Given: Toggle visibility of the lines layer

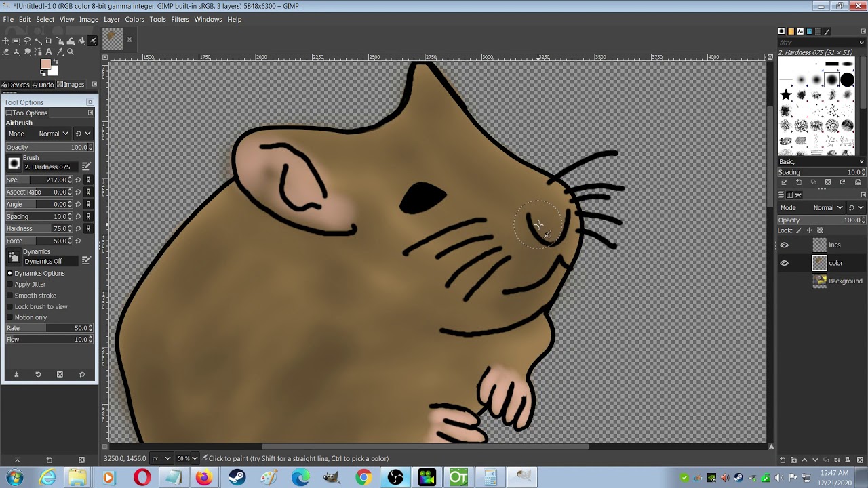Looking at the screenshot, I should click(x=785, y=245).
